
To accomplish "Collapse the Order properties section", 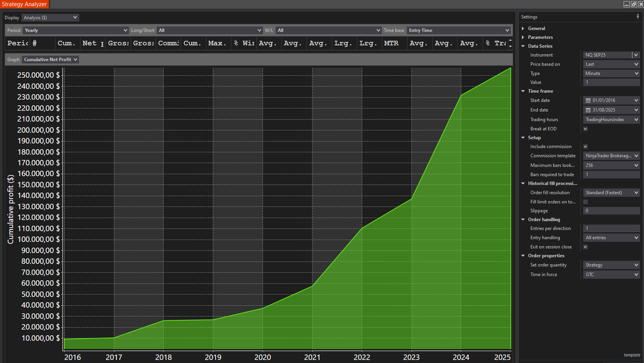I will click(523, 256).
